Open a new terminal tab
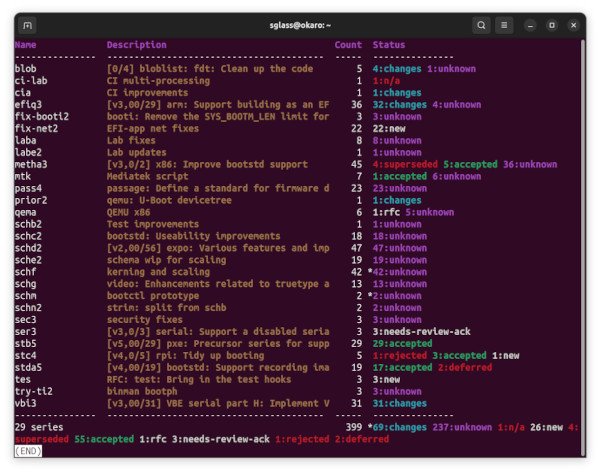600x473 pixels. [x=28, y=25]
